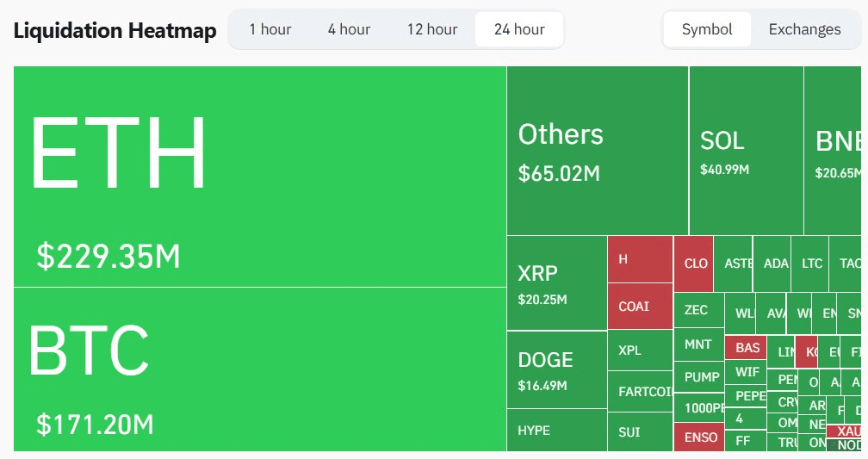The image size is (868, 459).
Task: Click the red H tile
Action: [x=640, y=259]
